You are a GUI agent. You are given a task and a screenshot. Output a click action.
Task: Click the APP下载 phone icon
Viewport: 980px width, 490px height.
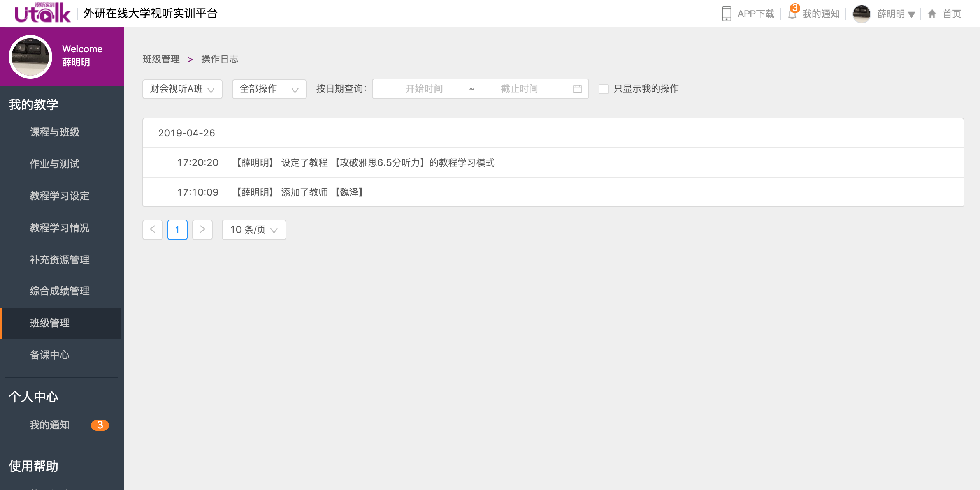point(726,14)
